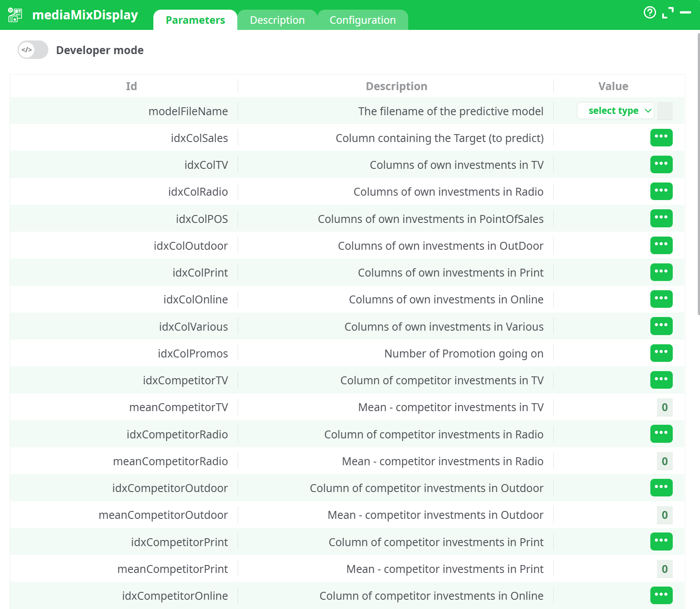The image size is (700, 609).
Task: Click the expand to fullscreen icon
Action: click(x=667, y=13)
